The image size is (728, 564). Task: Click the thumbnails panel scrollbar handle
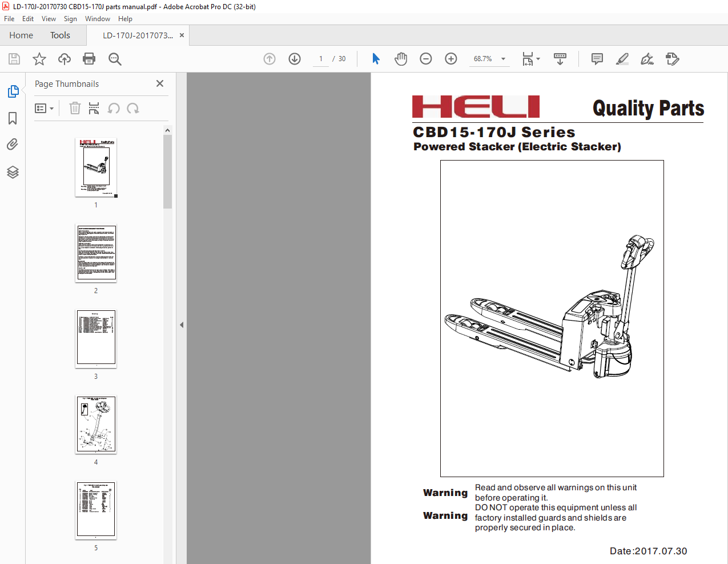[167, 171]
